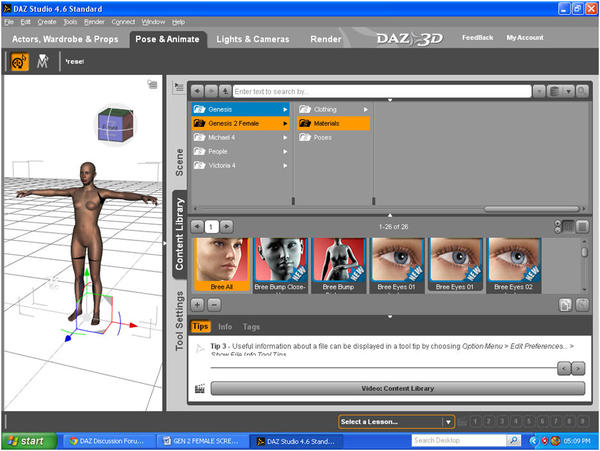Click the green Y-axis gizmo arrow
The image size is (600, 451).
coord(87,272)
